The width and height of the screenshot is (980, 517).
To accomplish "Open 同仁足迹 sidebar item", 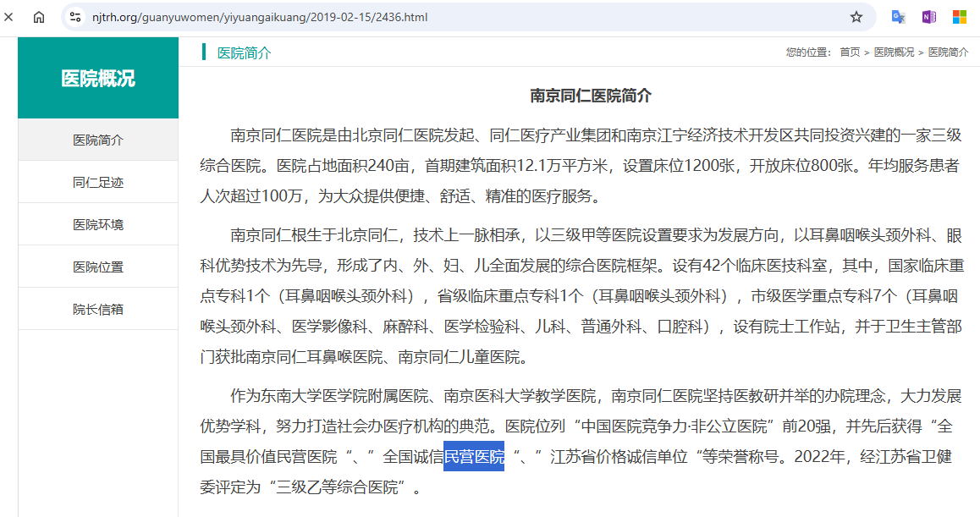I will click(x=98, y=182).
